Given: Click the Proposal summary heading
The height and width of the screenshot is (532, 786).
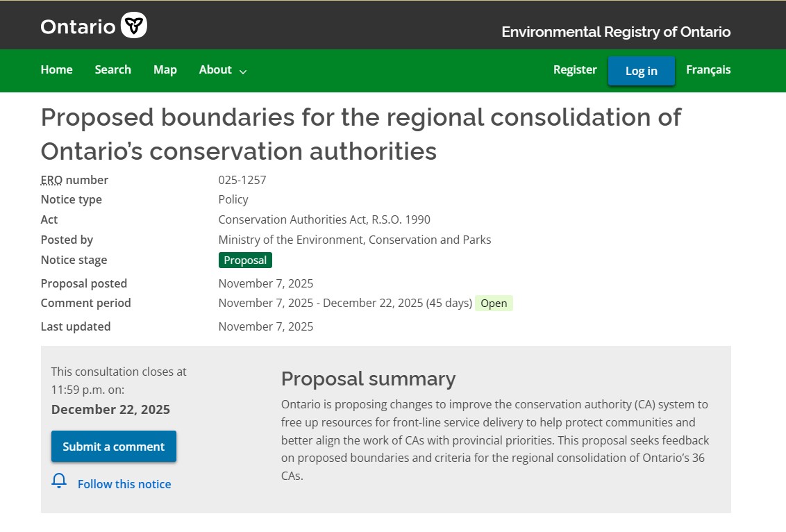Looking at the screenshot, I should tap(369, 379).
